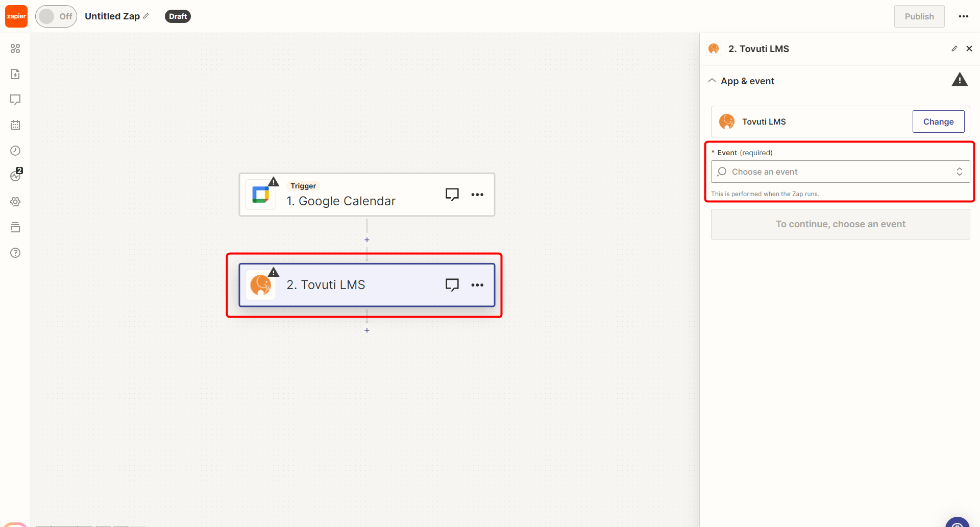Click the App & event warning icon

coord(960,80)
